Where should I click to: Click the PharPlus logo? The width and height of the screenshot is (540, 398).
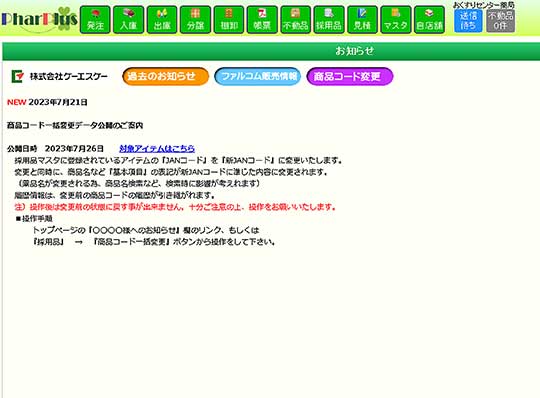pyautogui.click(x=39, y=20)
